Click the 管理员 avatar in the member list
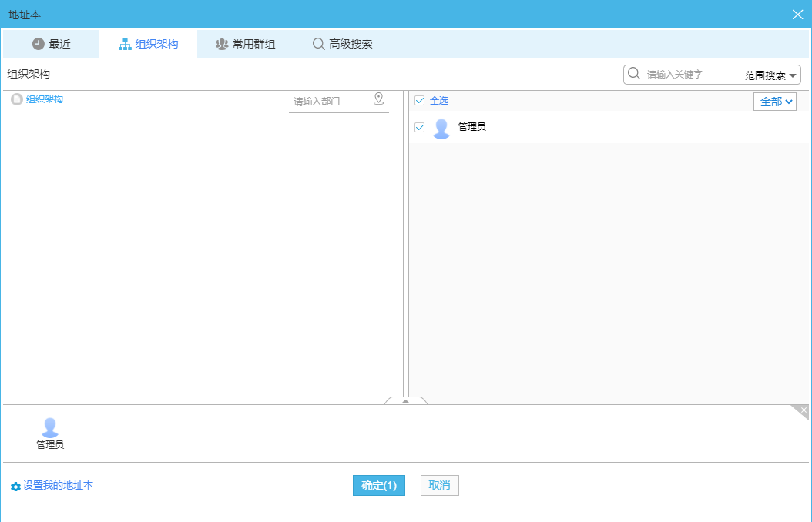This screenshot has height=522, width=812. coord(441,127)
